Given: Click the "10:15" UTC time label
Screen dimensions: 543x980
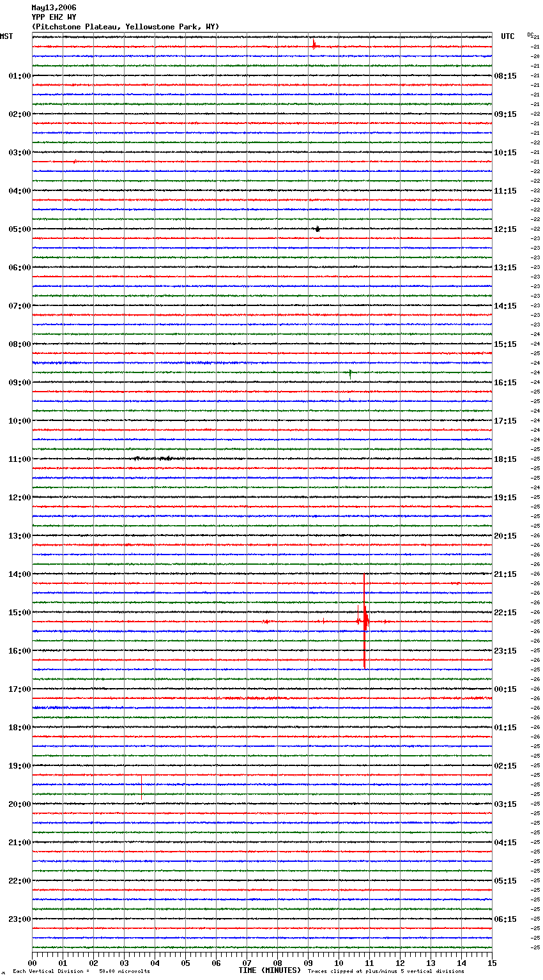Looking at the screenshot, I should 505,153.
